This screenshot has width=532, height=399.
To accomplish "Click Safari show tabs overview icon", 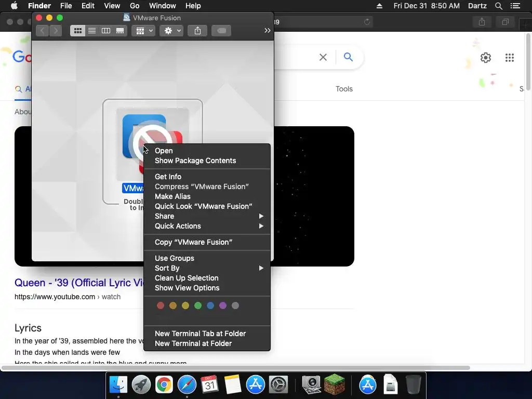I will pyautogui.click(x=505, y=22).
